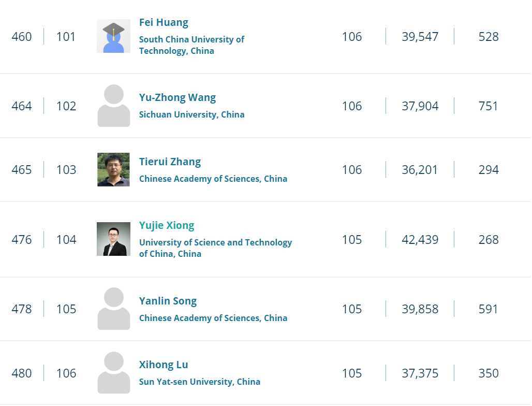The height and width of the screenshot is (406, 532).
Task: Click world rank 460 for Fei Huang
Action: (x=22, y=37)
